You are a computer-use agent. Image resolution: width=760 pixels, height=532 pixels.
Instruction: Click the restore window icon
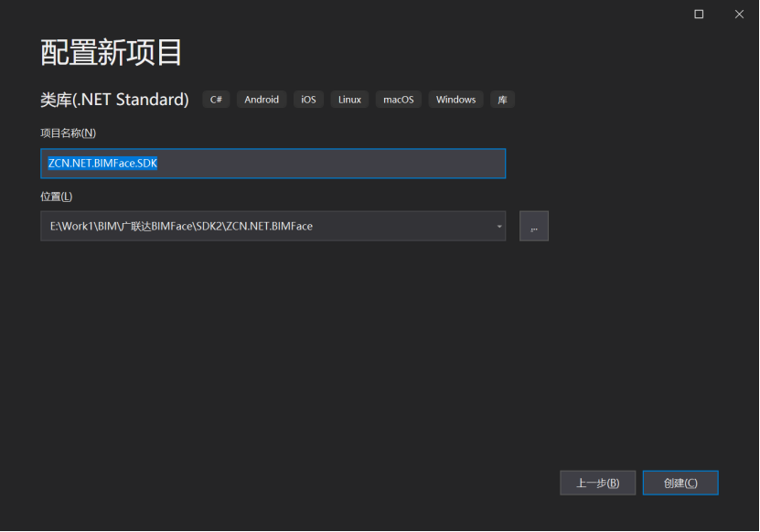699,15
